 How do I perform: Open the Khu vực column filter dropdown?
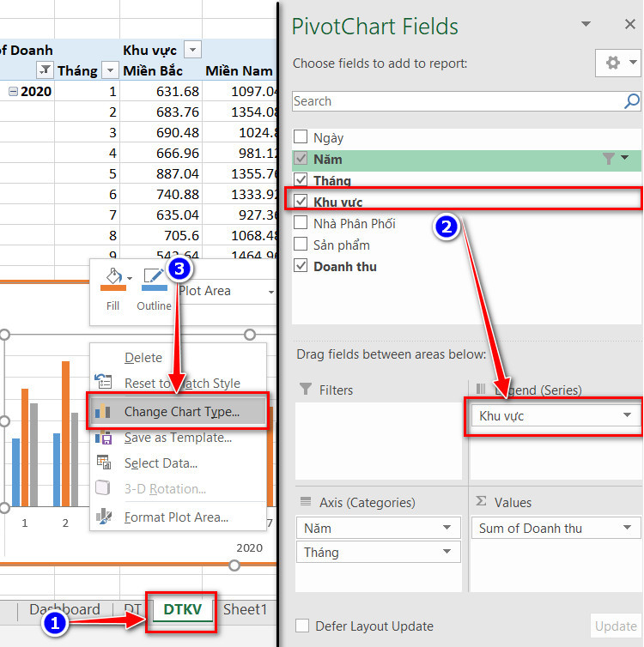[192, 50]
